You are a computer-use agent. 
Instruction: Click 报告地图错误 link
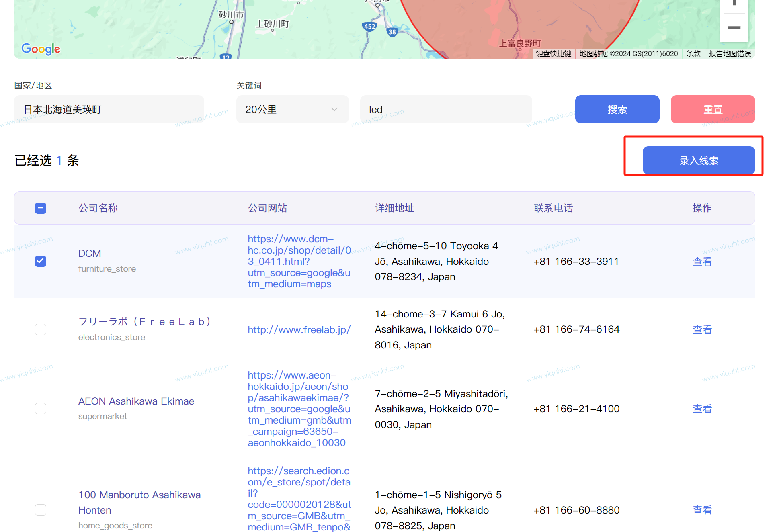pos(730,54)
